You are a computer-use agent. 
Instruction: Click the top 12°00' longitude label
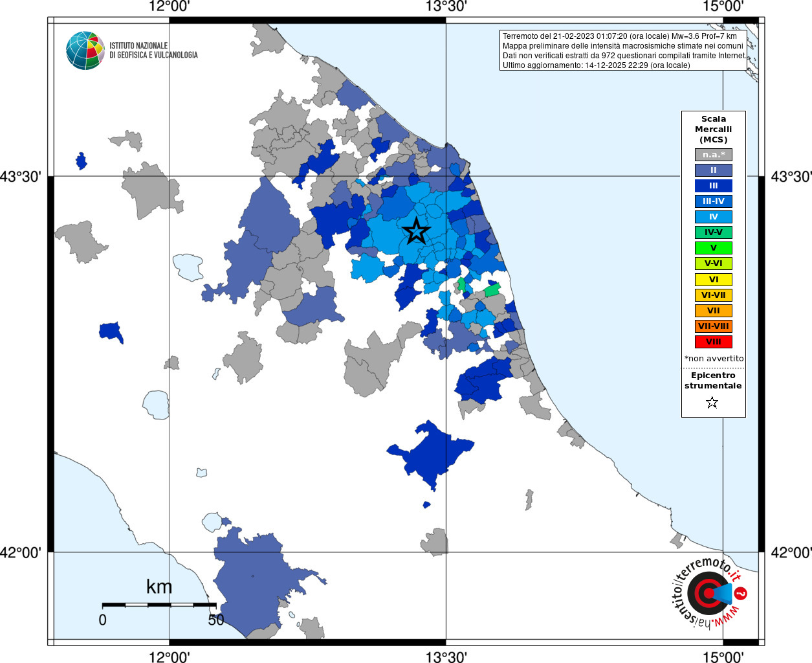pos(169,6)
